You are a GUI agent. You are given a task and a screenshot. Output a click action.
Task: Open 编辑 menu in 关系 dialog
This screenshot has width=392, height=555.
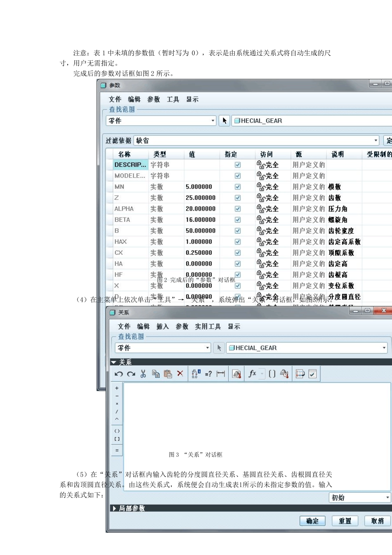click(x=143, y=327)
